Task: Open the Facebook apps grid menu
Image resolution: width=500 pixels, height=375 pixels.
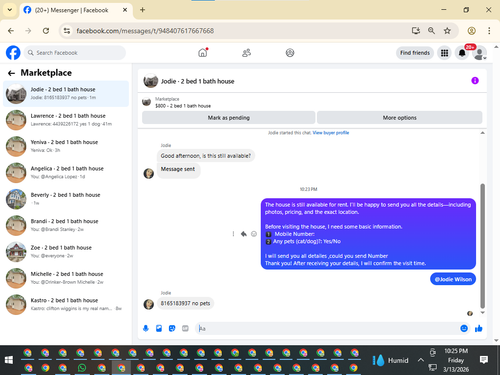Action: [x=444, y=53]
